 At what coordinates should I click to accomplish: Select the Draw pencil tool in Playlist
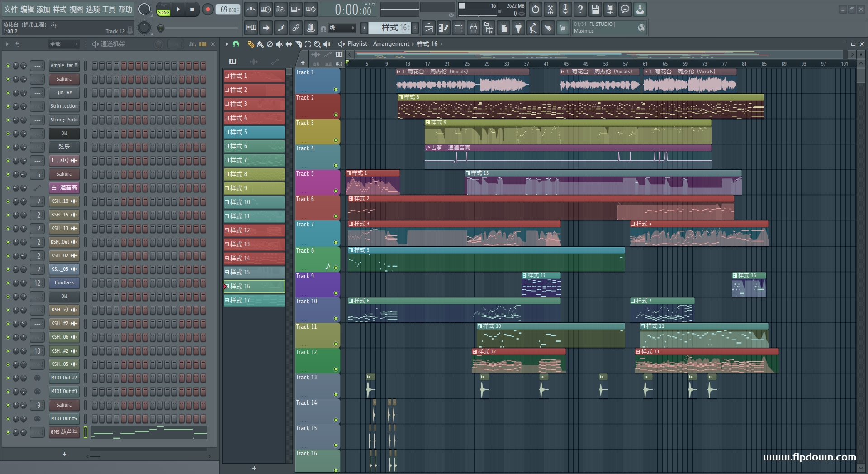pos(251,44)
